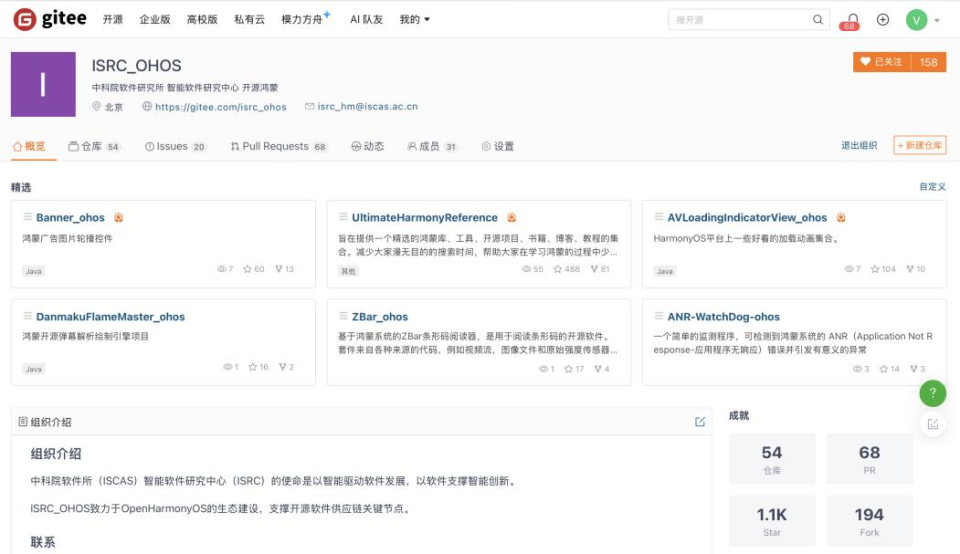Click the 自定义 customize link
Viewport: 960px width, 554px height.
[x=932, y=186]
